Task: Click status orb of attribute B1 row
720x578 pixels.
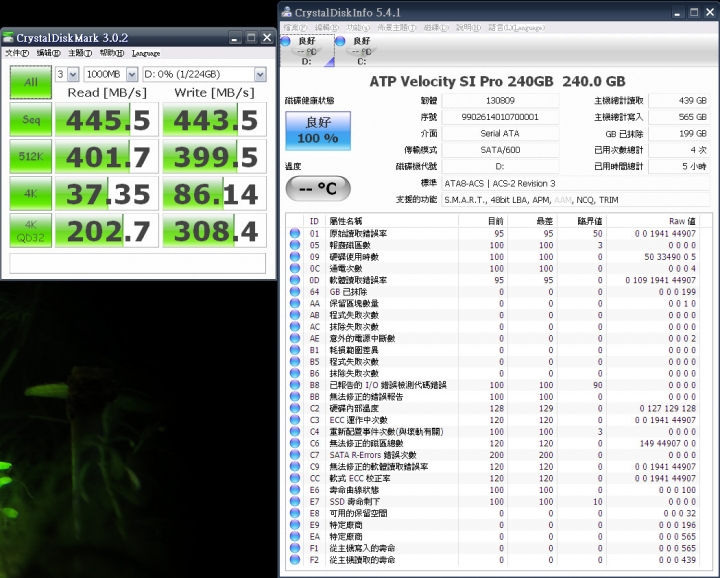Action: click(x=295, y=350)
